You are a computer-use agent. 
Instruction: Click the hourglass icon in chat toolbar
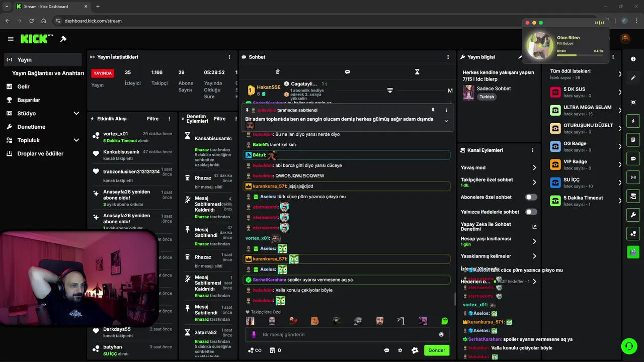[417, 72]
